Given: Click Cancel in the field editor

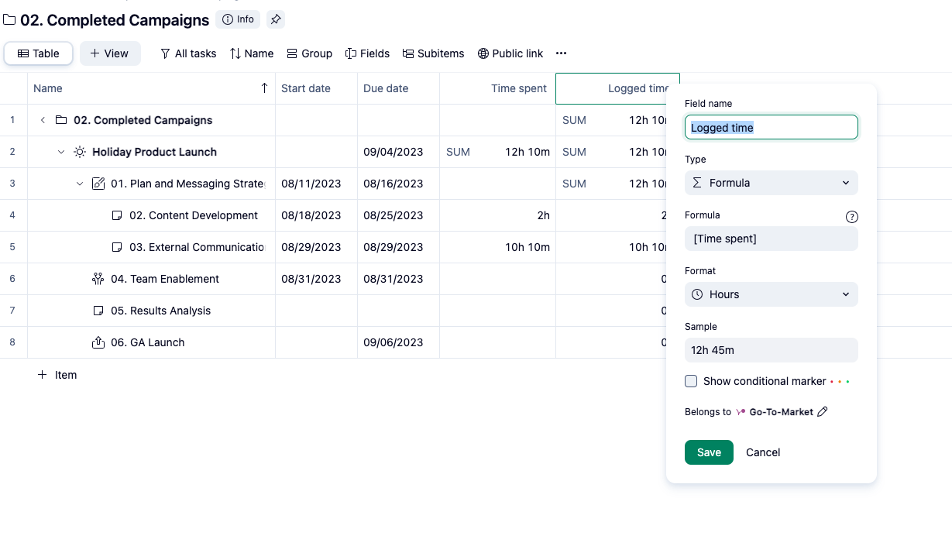Looking at the screenshot, I should [x=762, y=452].
